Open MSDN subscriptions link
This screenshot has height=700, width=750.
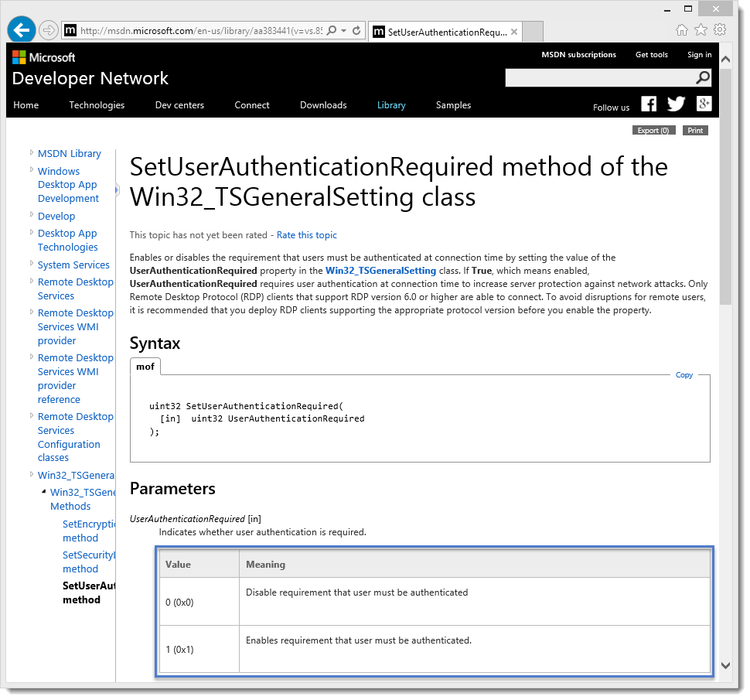[579, 55]
